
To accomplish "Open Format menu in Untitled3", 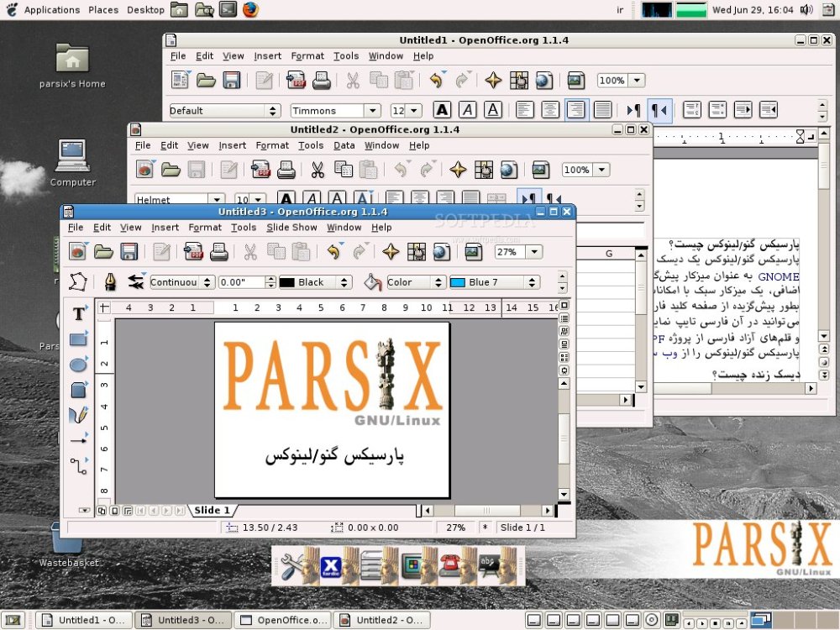I will pyautogui.click(x=205, y=227).
